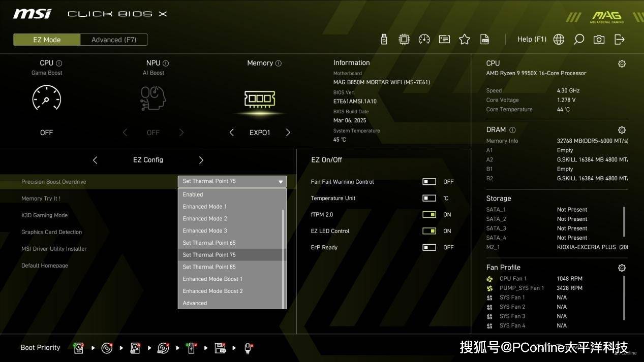
Task: Click the left arrow beside NPU OFF
Action: [125, 133]
